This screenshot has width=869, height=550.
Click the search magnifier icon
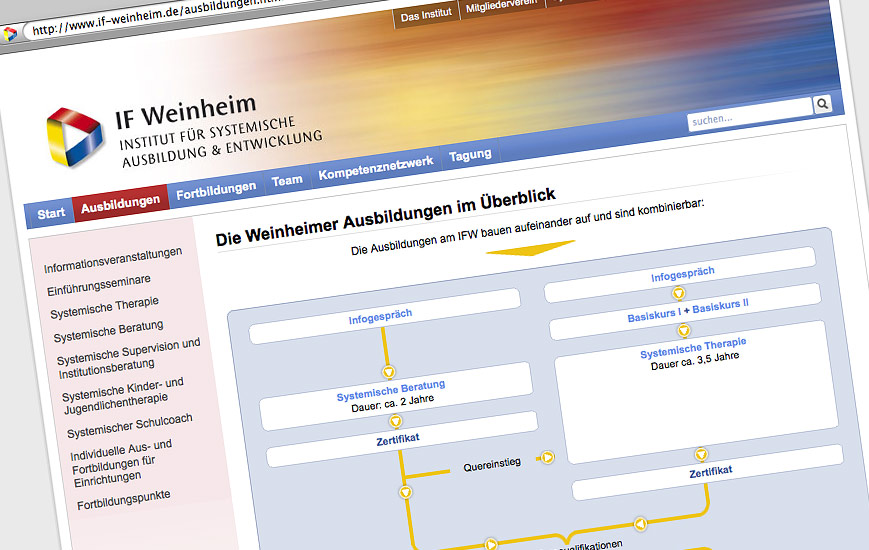coord(822,104)
